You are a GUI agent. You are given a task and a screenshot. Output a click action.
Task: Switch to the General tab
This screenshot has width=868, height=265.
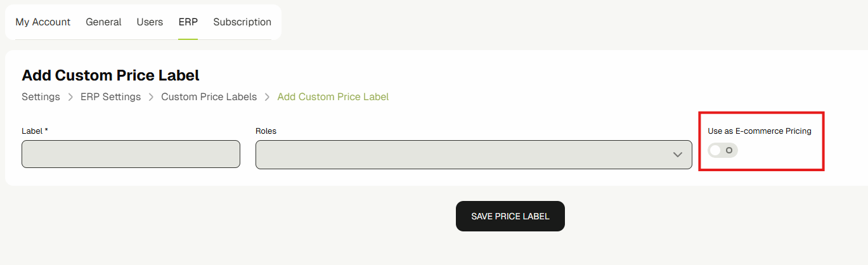[103, 22]
